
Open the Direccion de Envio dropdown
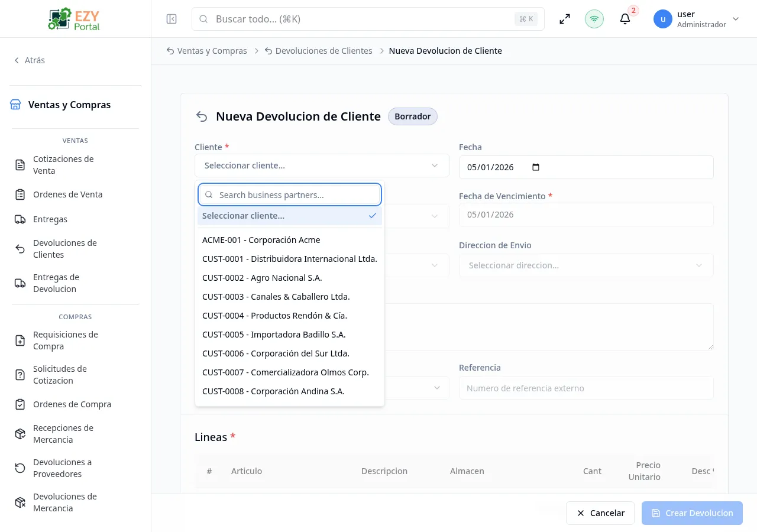[586, 265]
